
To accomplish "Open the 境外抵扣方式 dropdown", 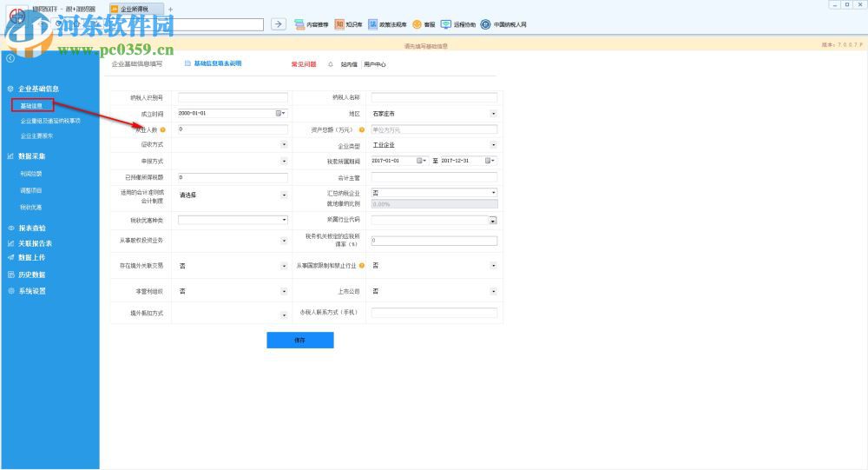I will [233, 314].
